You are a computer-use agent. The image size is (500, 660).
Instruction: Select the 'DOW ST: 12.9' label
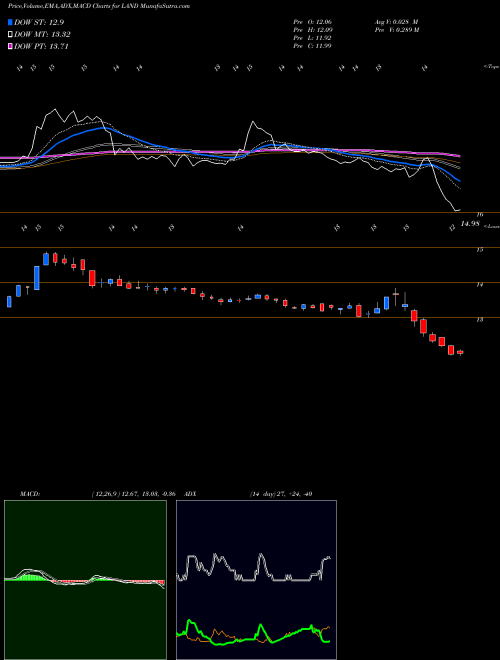click(39, 22)
